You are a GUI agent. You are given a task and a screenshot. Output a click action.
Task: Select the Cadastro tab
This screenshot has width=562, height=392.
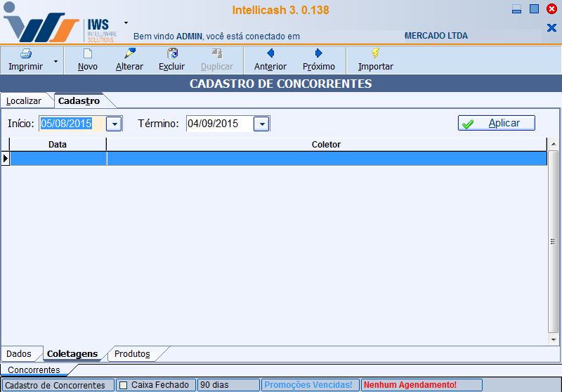[x=79, y=101]
